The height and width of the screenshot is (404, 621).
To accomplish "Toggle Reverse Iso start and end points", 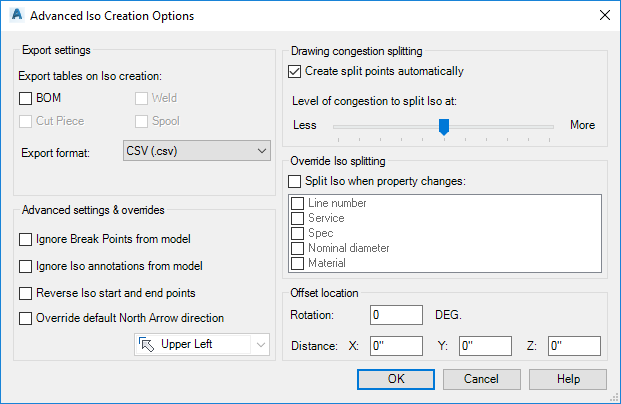I will [26, 293].
